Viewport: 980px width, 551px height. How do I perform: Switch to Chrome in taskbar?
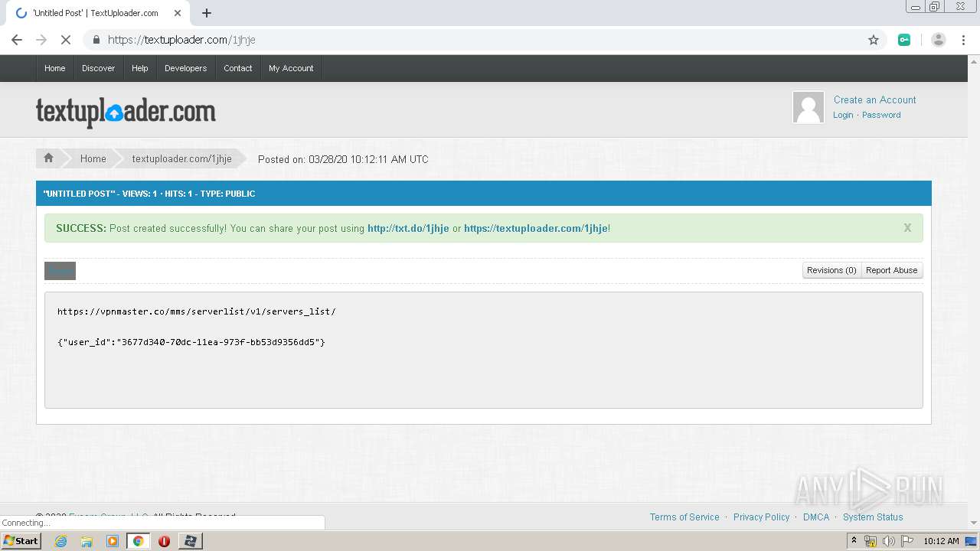pyautogui.click(x=139, y=541)
